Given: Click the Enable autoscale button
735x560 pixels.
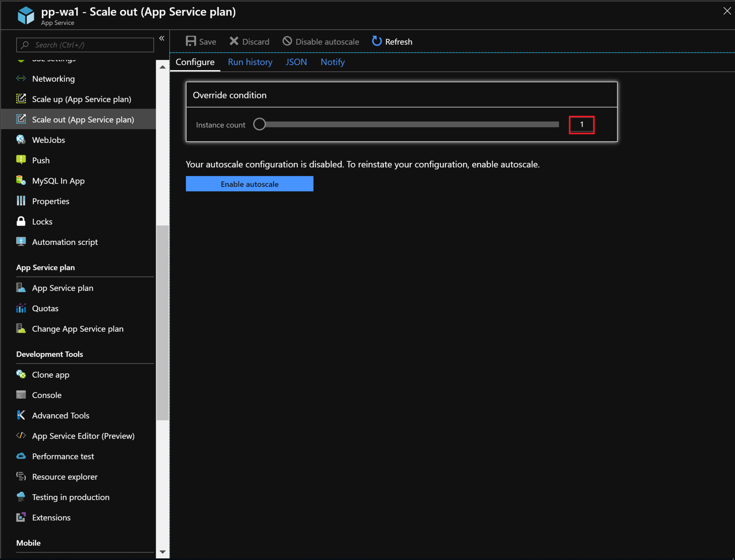Looking at the screenshot, I should pos(249,184).
